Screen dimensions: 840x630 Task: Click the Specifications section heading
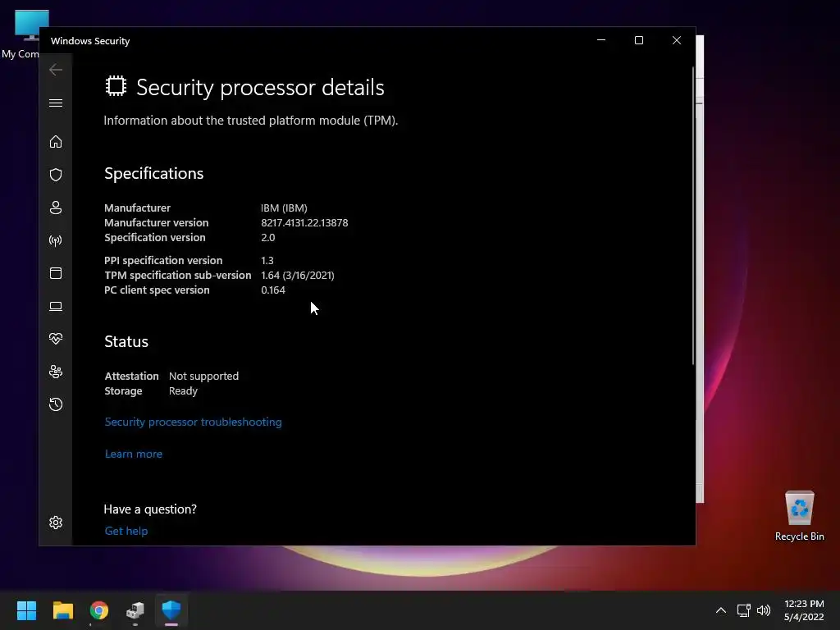point(153,174)
